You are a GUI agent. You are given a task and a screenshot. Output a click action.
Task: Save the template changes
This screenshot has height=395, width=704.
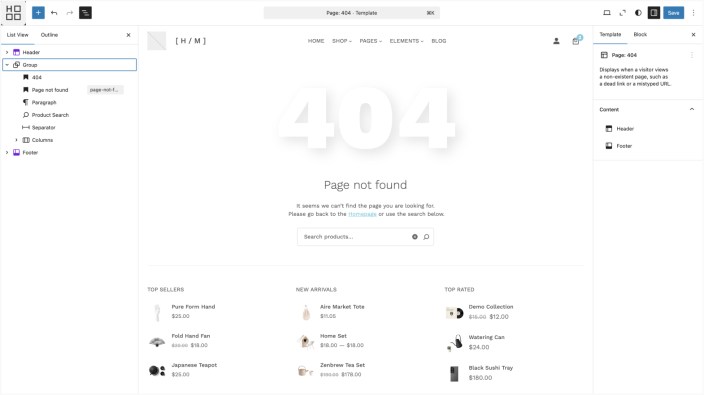click(x=673, y=13)
